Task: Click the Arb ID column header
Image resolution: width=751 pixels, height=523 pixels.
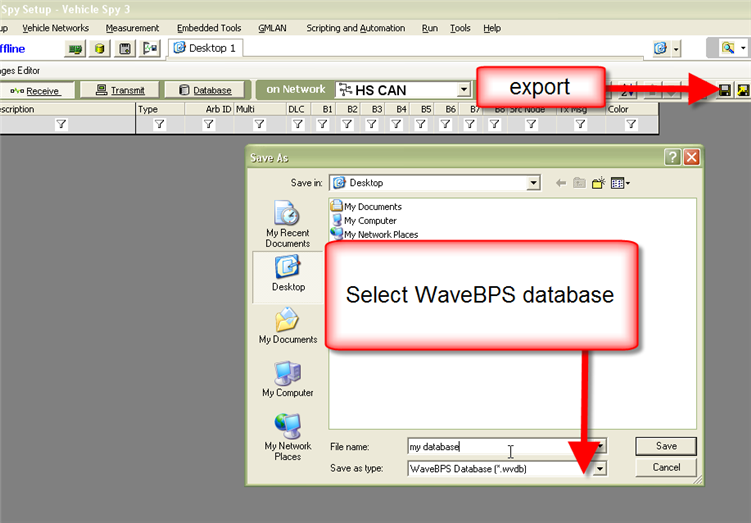Action: [x=209, y=110]
